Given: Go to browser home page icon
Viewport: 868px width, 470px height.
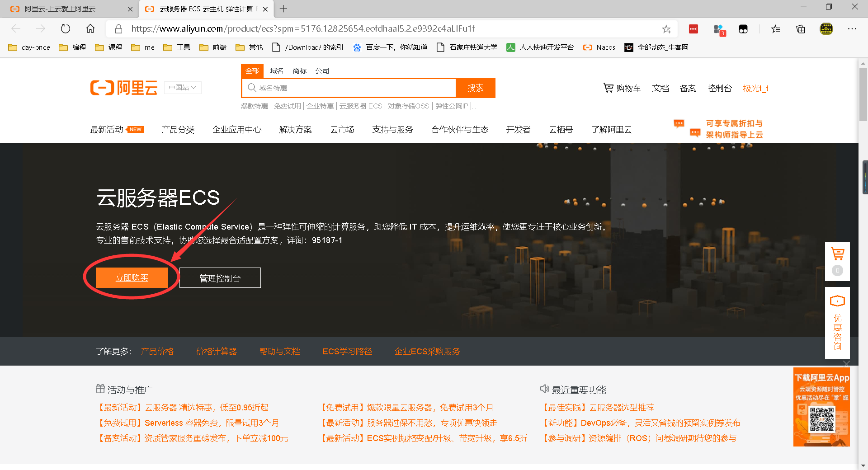Looking at the screenshot, I should [90, 29].
